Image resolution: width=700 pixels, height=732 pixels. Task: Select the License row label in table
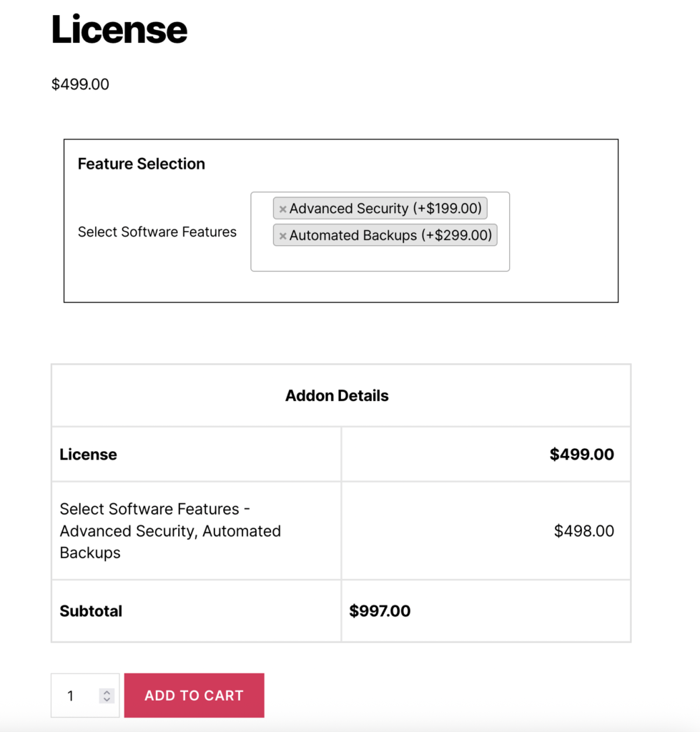(89, 455)
